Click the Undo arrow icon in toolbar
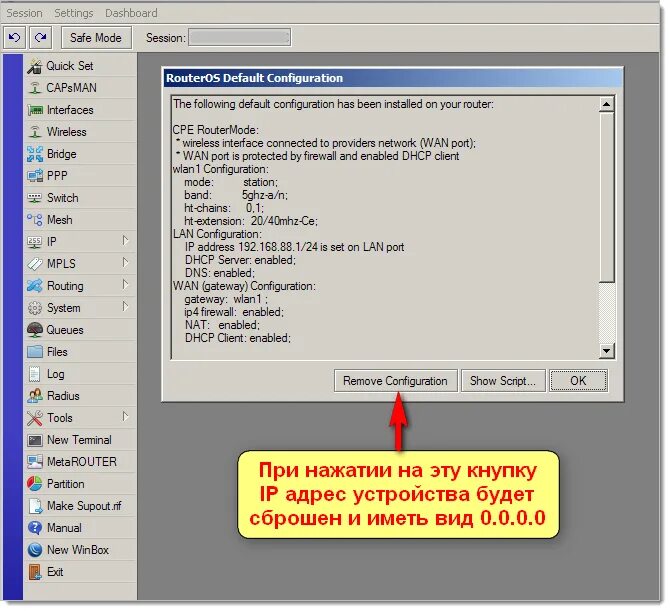Image resolution: width=670 pixels, height=611 pixels. coord(15,38)
